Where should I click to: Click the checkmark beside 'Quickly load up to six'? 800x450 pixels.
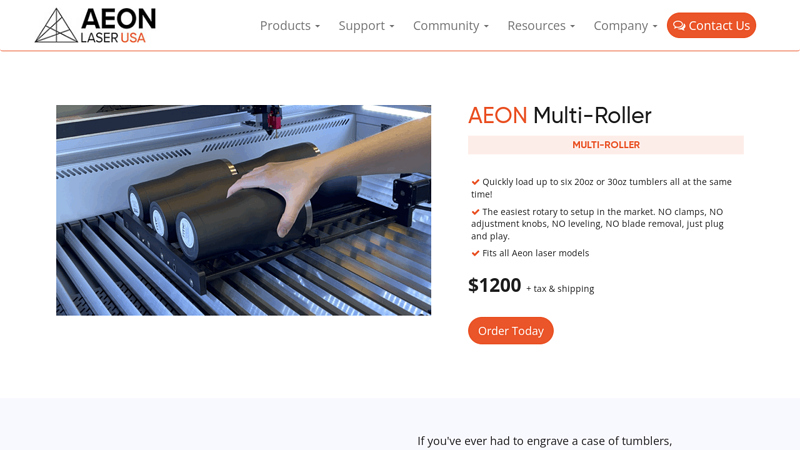[476, 182]
